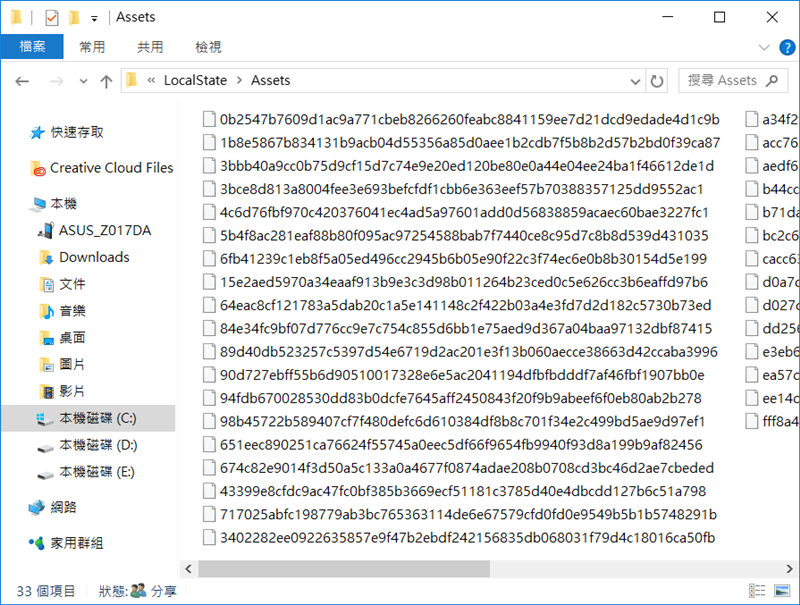Switch to the 常用 ribbon tab
Viewport: 800px width, 605px height.
coord(92,47)
